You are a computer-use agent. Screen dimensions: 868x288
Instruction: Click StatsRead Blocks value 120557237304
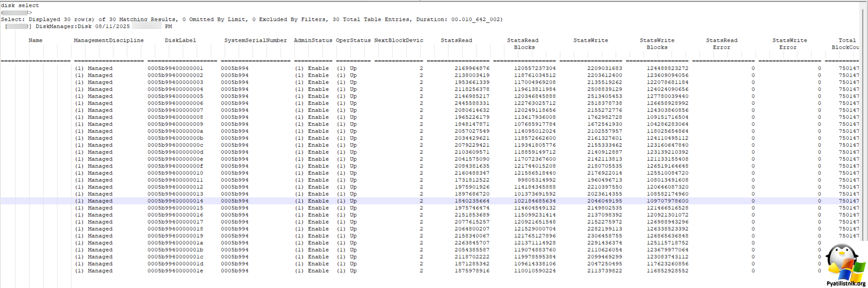pos(535,68)
